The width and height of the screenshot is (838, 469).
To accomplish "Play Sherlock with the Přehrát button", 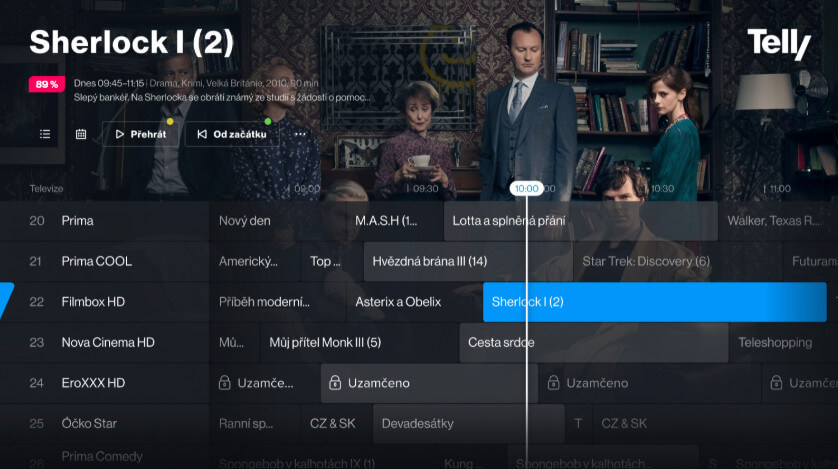I will point(141,134).
